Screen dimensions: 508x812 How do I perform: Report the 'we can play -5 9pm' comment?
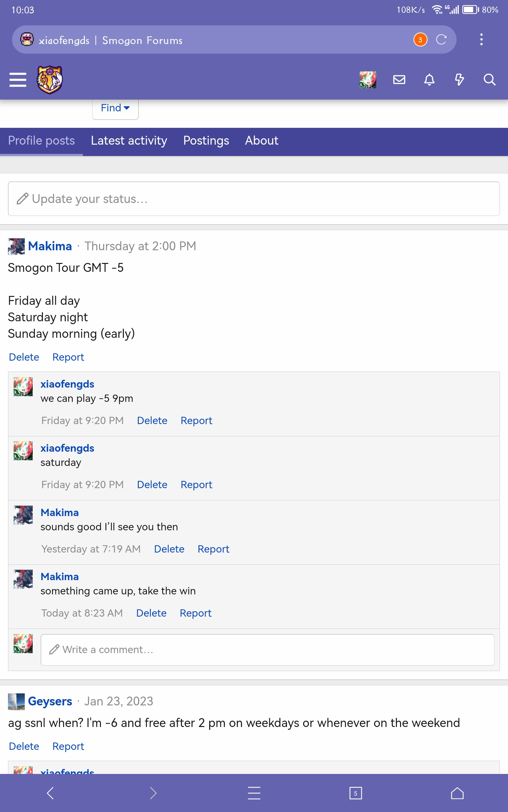tap(196, 420)
